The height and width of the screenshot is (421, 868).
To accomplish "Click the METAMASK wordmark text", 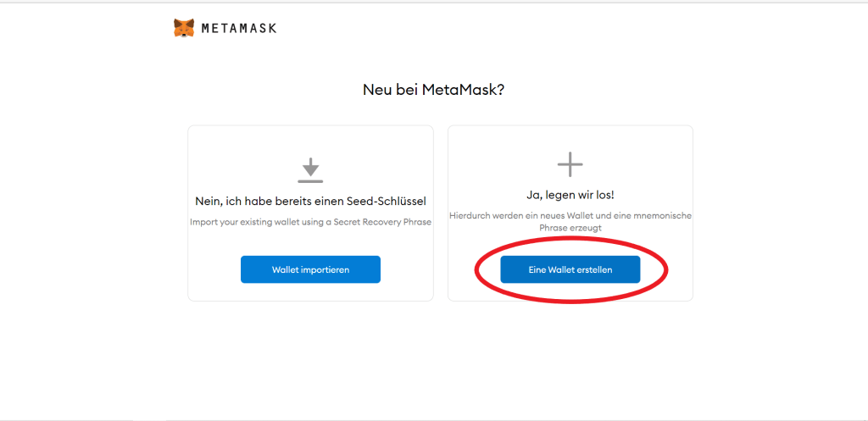I will [x=239, y=28].
